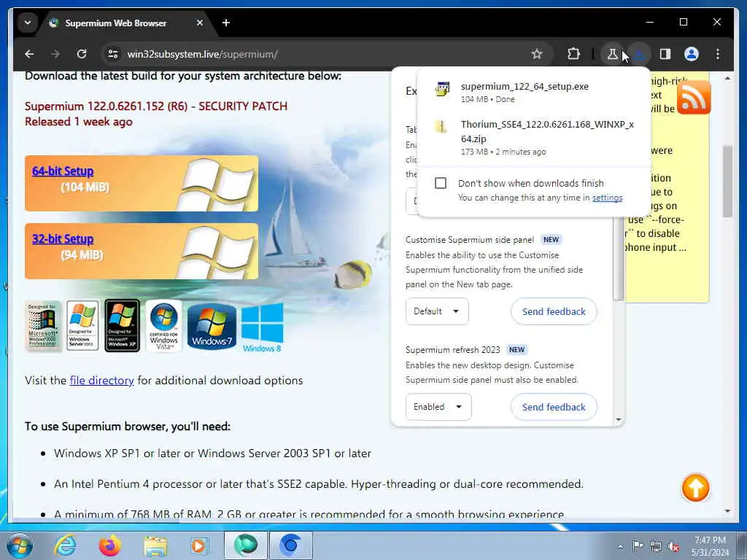
Task: Switch to the green globe browser taskbar icon
Action: [246, 545]
